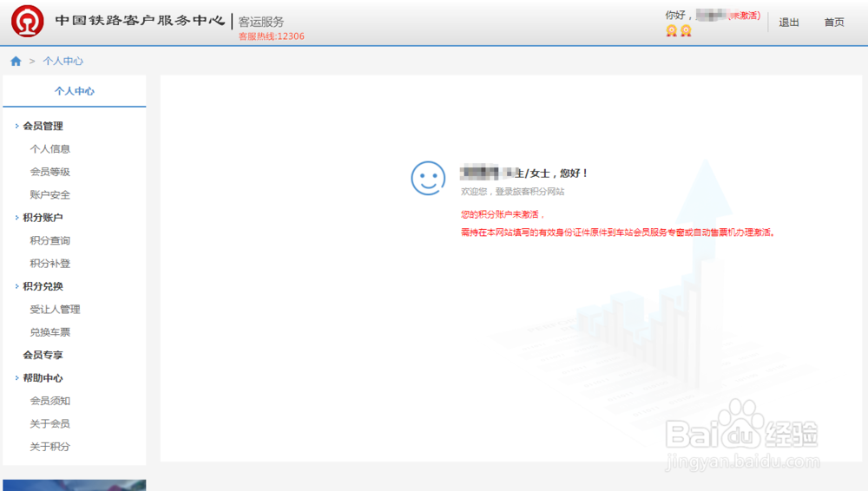Click the 会员管理 section heading

pos(43,126)
